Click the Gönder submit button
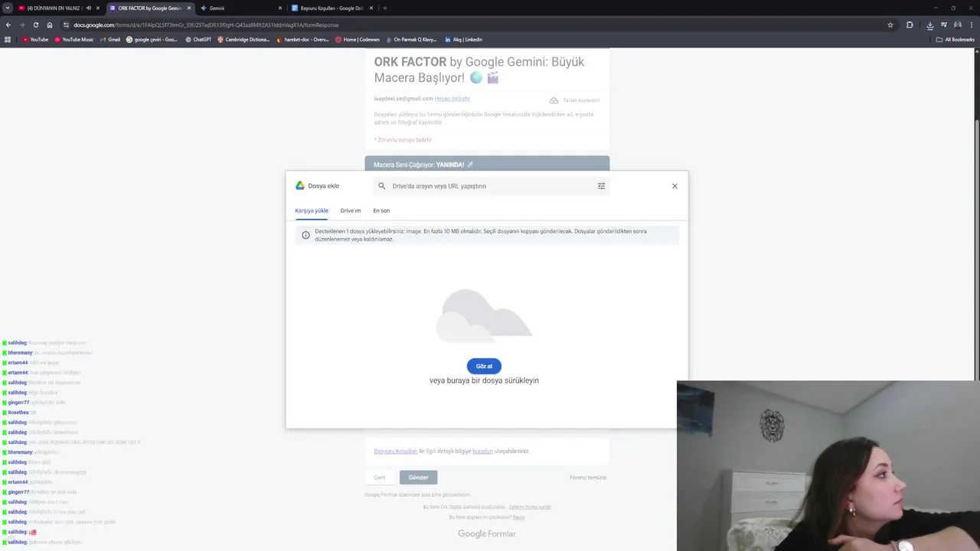This screenshot has height=551, width=980. click(418, 478)
